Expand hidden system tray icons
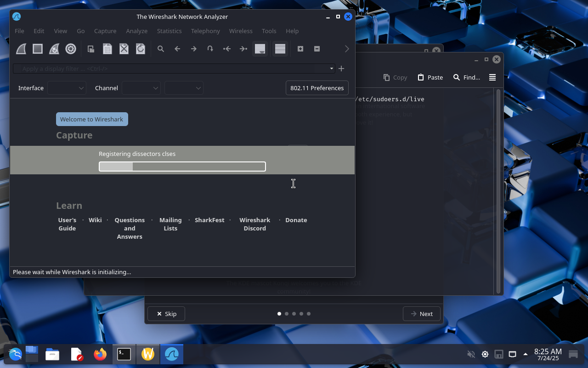Image resolution: width=588 pixels, height=368 pixels. pyautogui.click(x=526, y=354)
